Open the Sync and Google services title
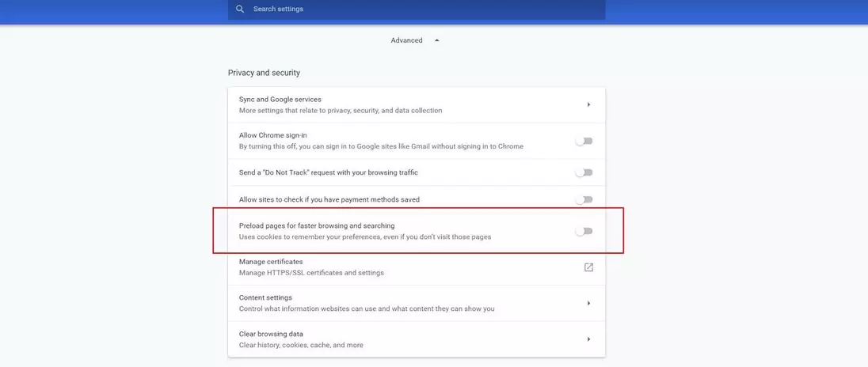 [x=280, y=100]
